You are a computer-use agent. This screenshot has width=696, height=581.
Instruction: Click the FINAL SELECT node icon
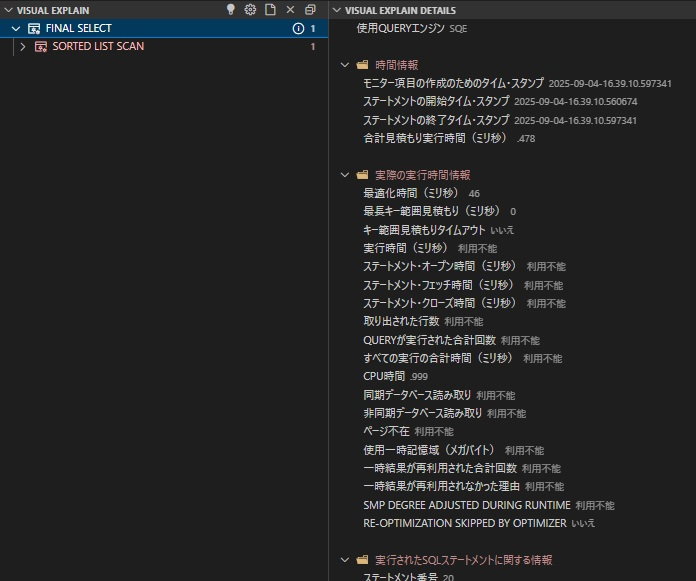point(34,29)
